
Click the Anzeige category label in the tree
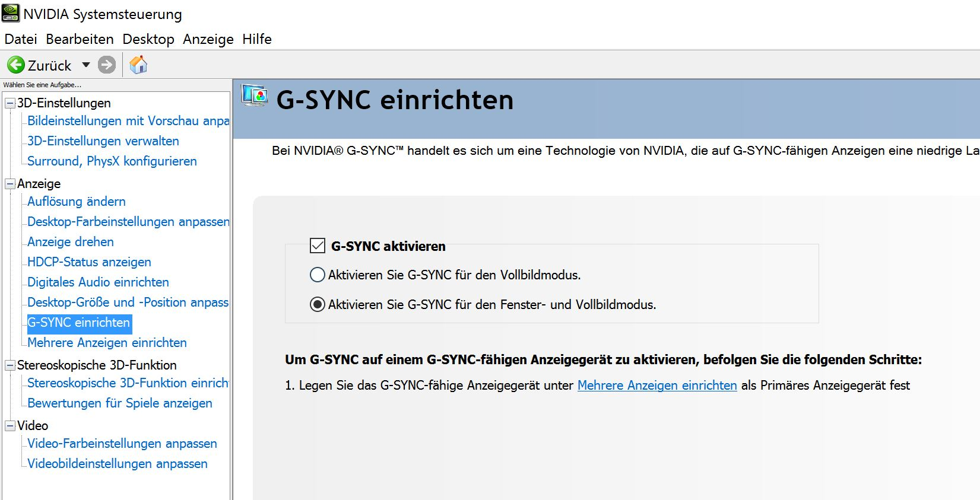39,184
